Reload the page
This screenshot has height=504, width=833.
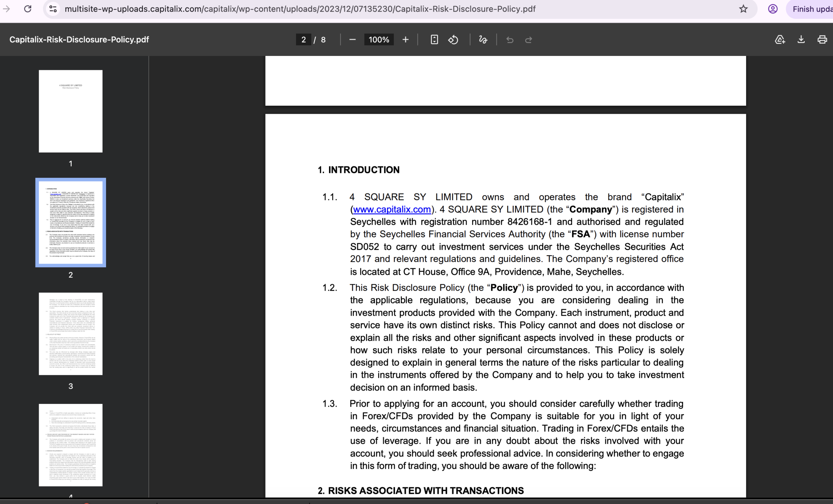(x=28, y=9)
